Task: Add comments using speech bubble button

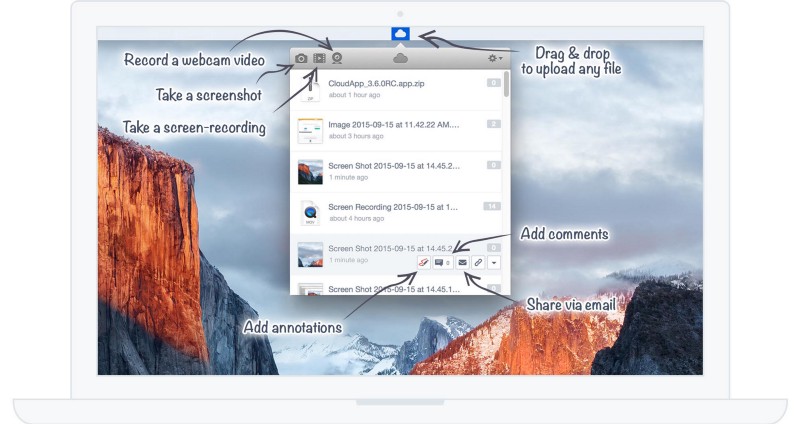Action: point(443,262)
